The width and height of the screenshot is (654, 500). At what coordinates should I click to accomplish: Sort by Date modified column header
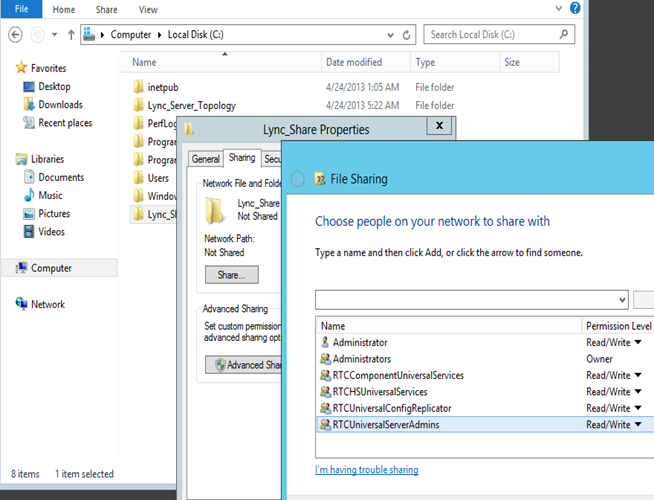click(366, 62)
